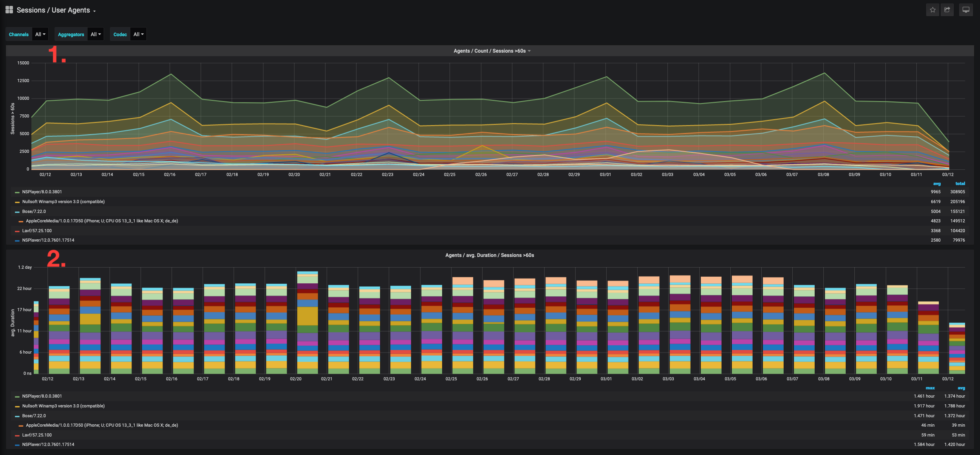Toggle NSPlayer/8.0.0.3801 in Duration legend
Viewport: 980px width, 455px height.
pos(42,396)
